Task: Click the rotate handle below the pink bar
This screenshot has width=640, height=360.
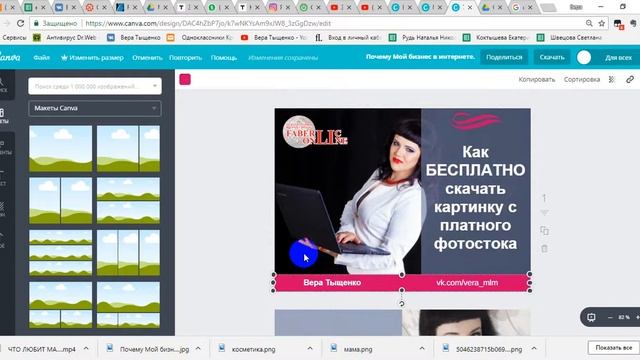Action: pyautogui.click(x=402, y=304)
